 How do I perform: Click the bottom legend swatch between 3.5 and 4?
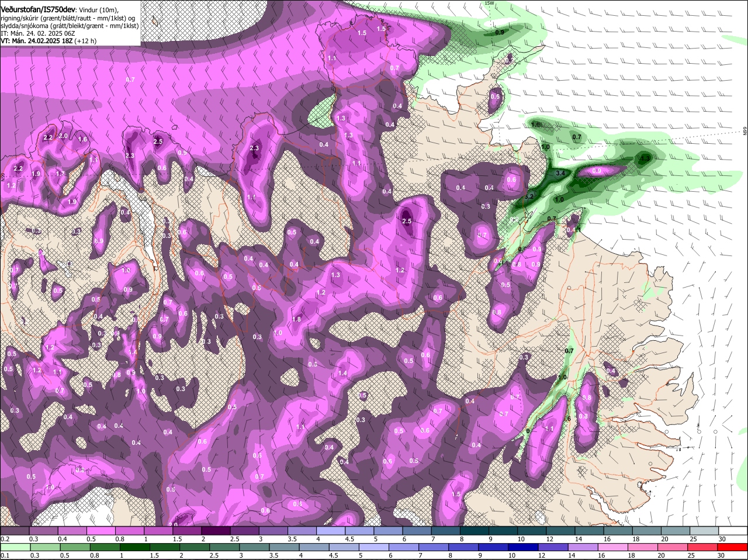click(x=285, y=547)
